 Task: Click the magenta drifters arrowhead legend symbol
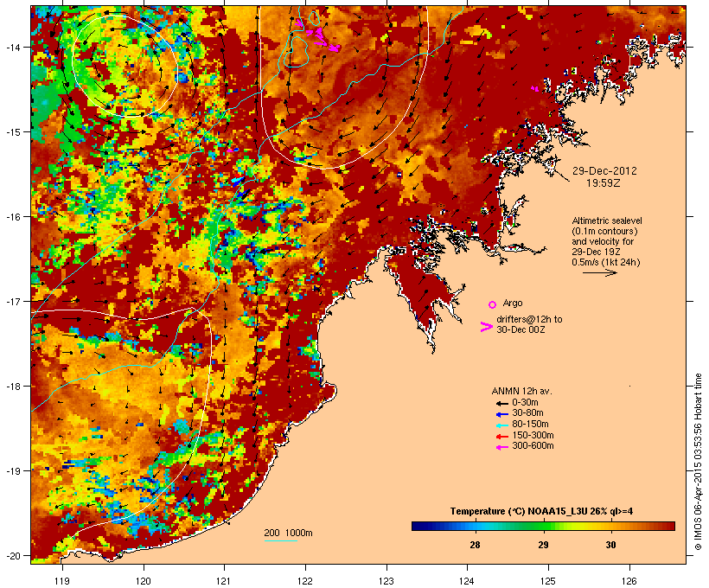pos(487,327)
